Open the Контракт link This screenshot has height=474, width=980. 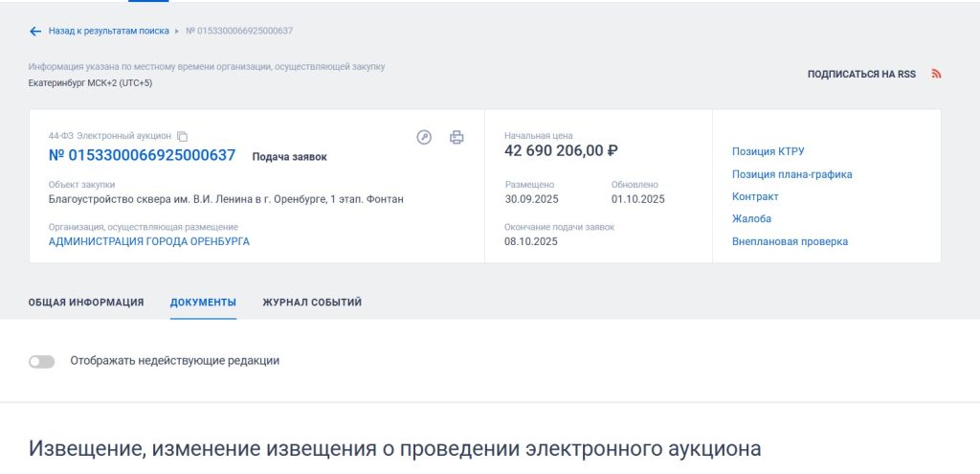[x=755, y=196]
